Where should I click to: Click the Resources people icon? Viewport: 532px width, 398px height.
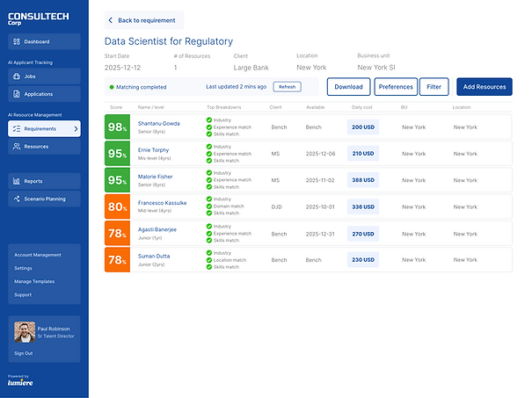tap(17, 147)
